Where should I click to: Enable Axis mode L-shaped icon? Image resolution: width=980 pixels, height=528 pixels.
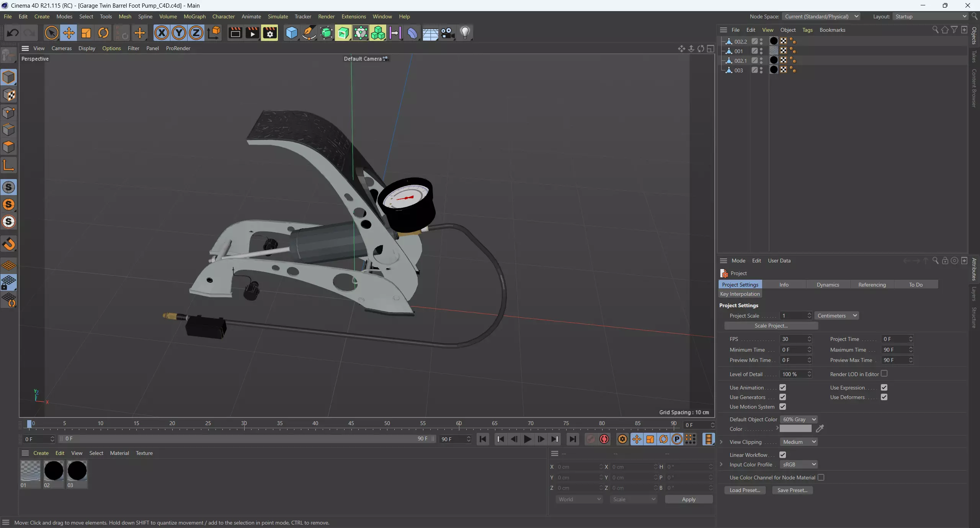(9, 165)
